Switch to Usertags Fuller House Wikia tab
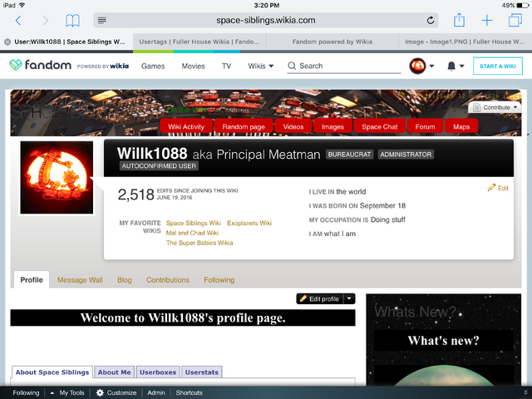 coord(199,42)
